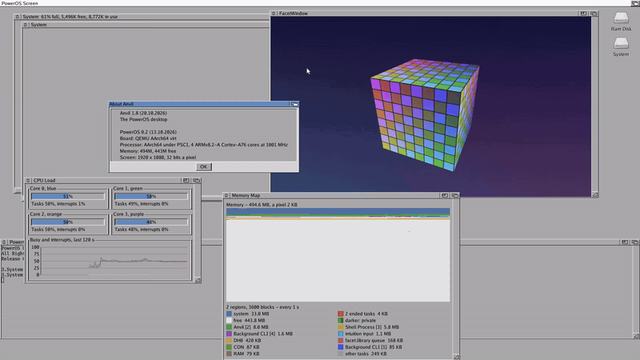This screenshot has height=360, width=640.
Task: Click '2 regions, 3608 blocks' status text
Action: tap(262, 307)
